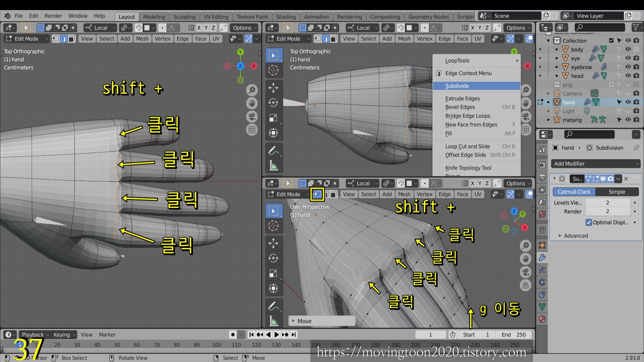Toggle visibility eye for head object

pos(628,76)
